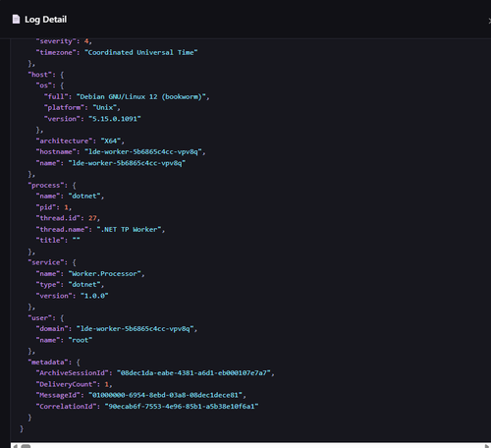This screenshot has width=491, height=448.
Task: Click the MessageId value string
Action: pos(165,395)
